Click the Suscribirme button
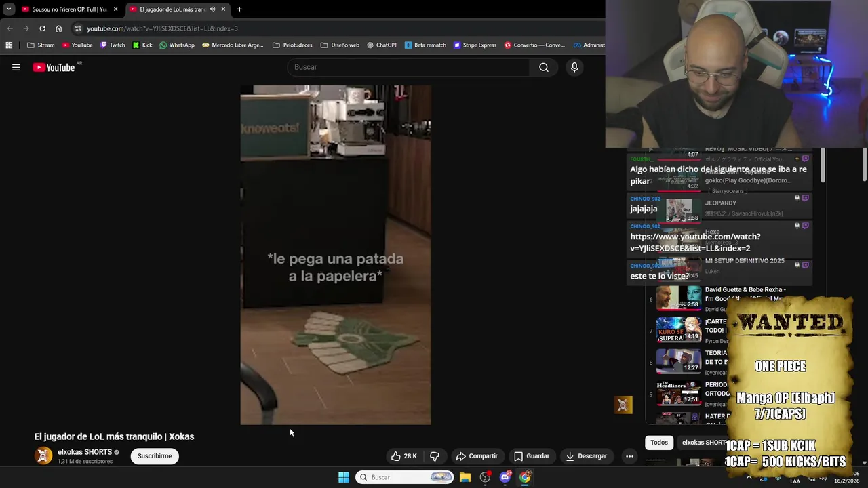This screenshot has height=488, width=868. 155,456
